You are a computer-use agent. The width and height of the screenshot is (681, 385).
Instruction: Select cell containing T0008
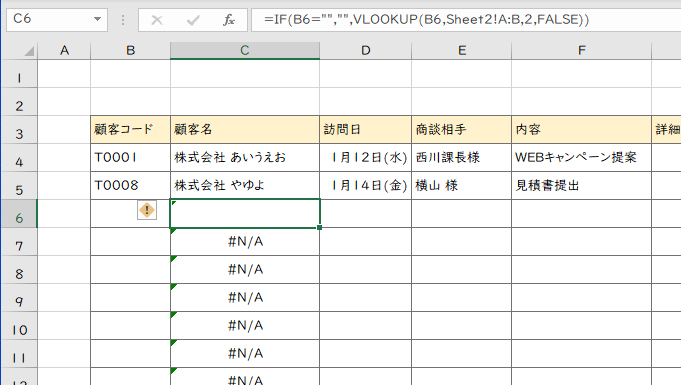pos(130,186)
